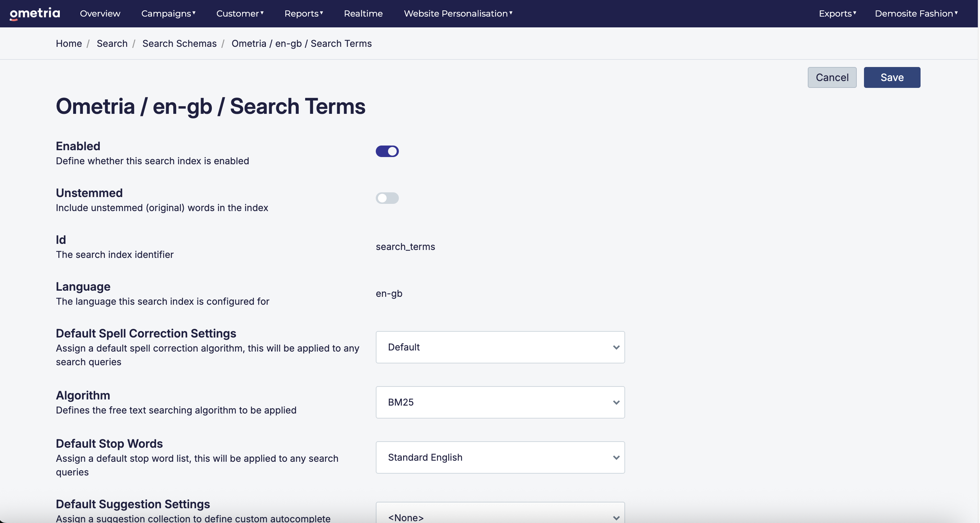Click the Language field label
This screenshot has height=523, width=980.
[x=83, y=286]
